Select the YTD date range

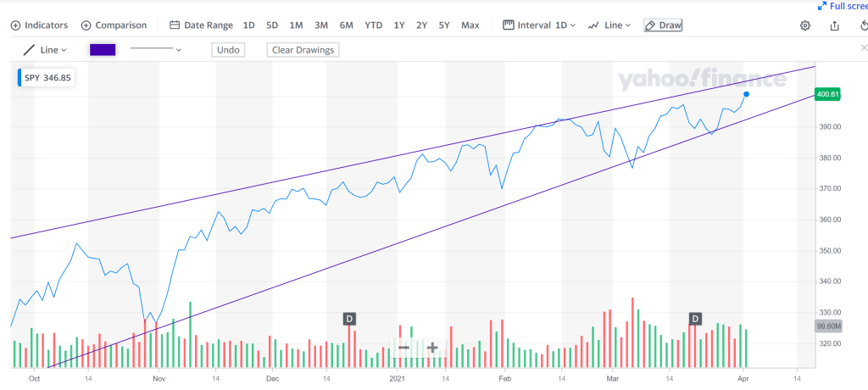[x=374, y=25]
